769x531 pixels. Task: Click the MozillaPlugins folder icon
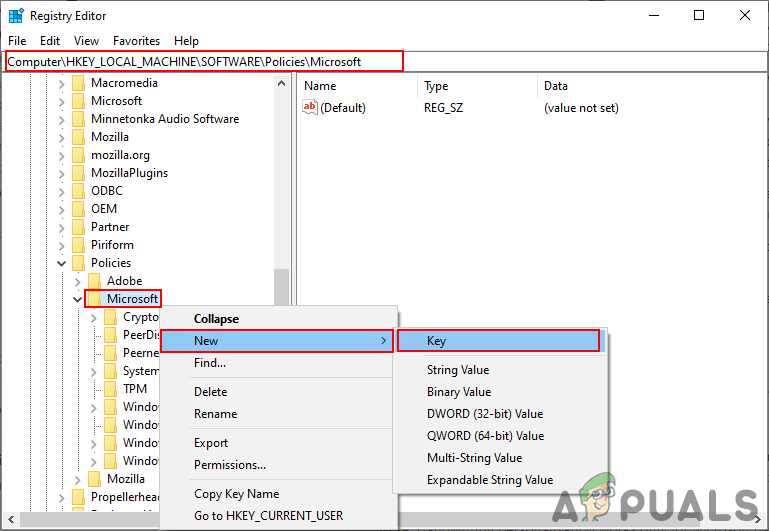coord(78,173)
